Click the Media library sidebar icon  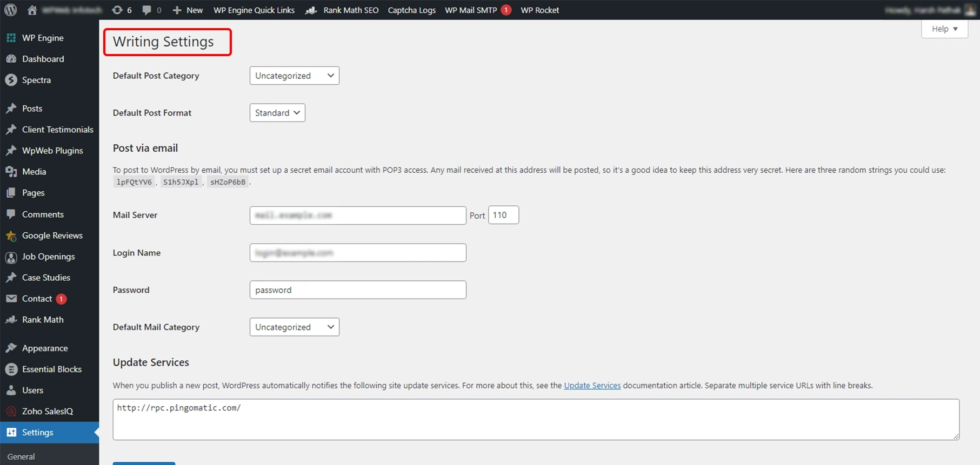11,172
